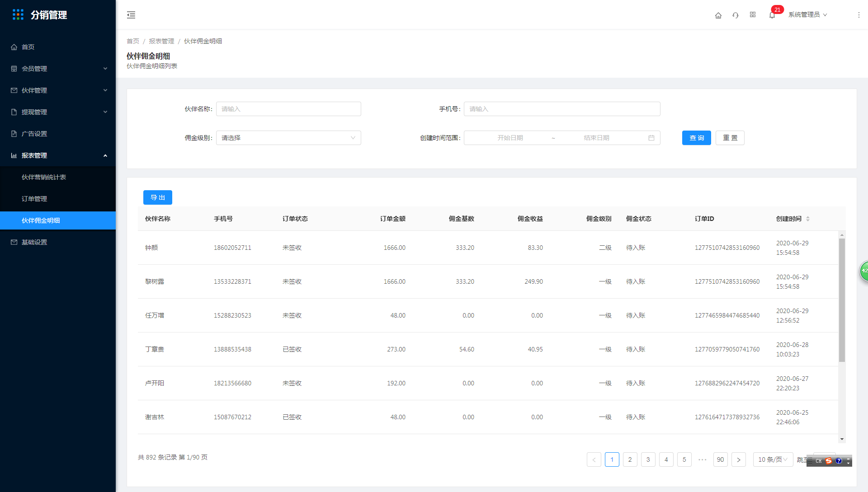This screenshot has width=868, height=492.
Task: Go to last page 90
Action: 721,459
